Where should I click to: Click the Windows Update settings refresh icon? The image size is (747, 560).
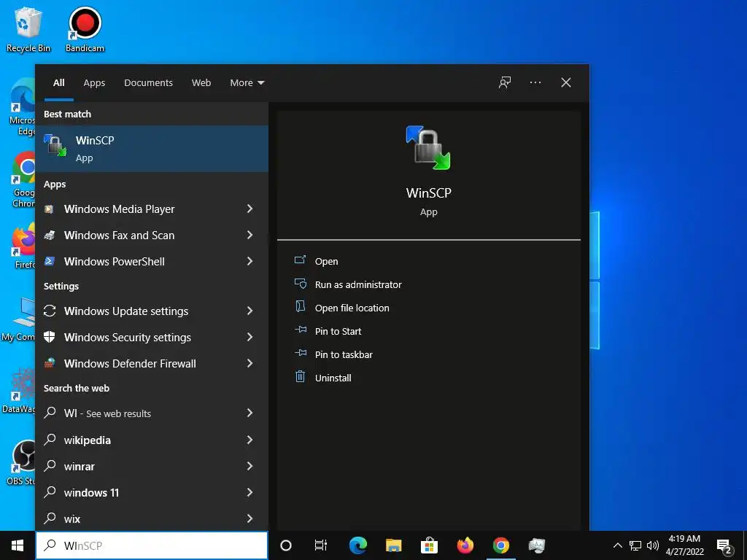point(50,311)
